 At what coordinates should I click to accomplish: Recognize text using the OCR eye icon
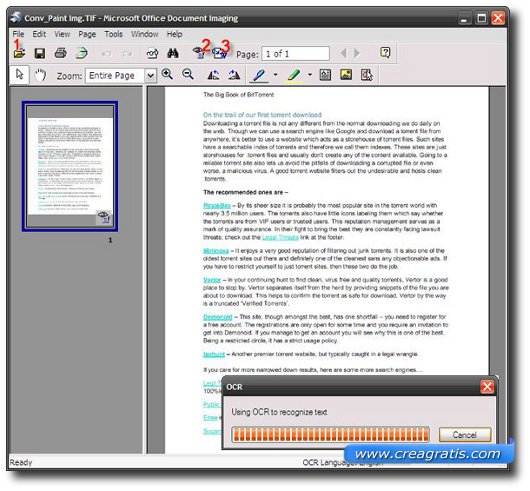[x=199, y=53]
